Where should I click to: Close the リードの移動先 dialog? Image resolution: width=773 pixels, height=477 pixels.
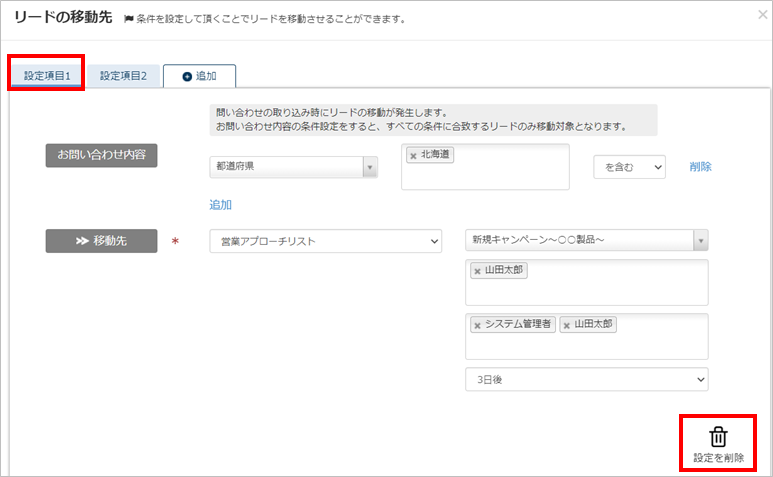click(763, 16)
